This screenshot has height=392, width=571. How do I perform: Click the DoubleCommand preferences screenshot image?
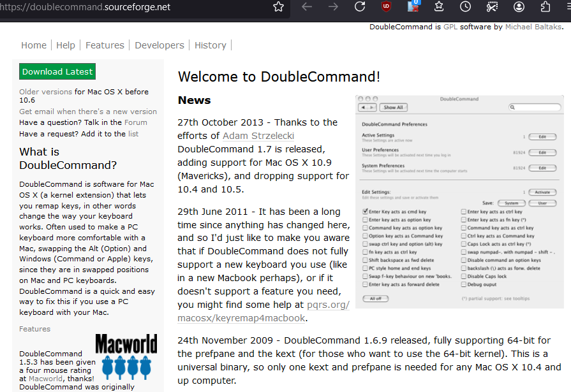(x=459, y=201)
